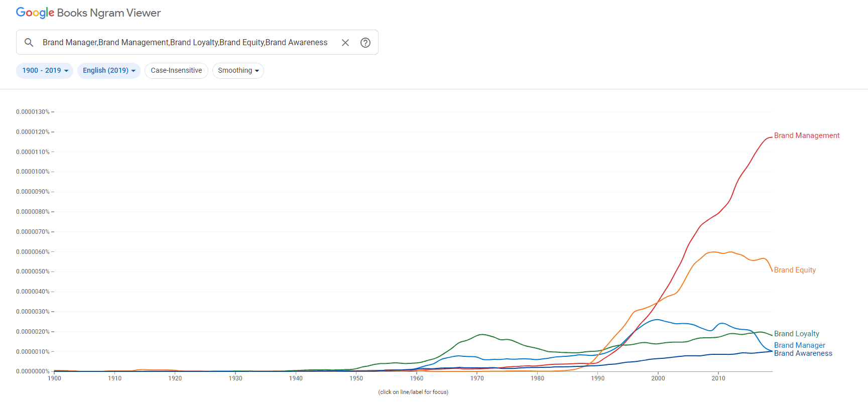Click the 0.0000100% y-axis label
868x402 pixels.
(x=33, y=172)
